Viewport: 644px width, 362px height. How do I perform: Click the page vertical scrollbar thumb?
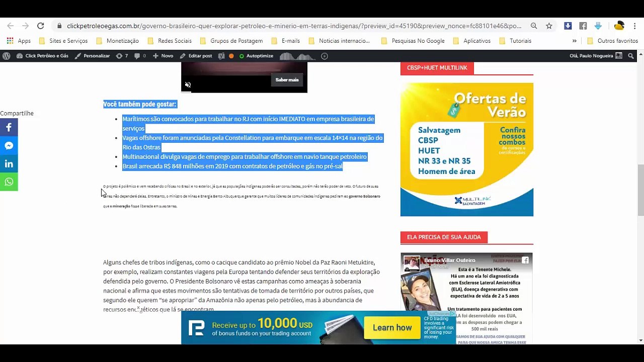[640, 190]
